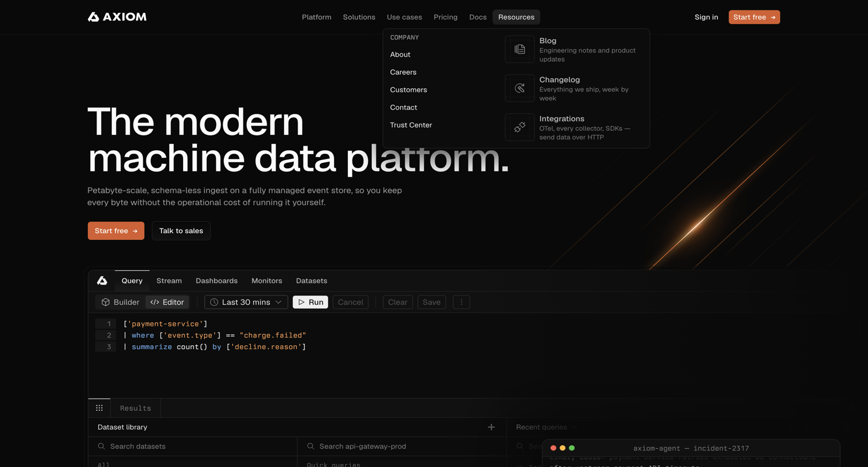Switch to Builder mode
868x467 pixels.
tap(121, 302)
